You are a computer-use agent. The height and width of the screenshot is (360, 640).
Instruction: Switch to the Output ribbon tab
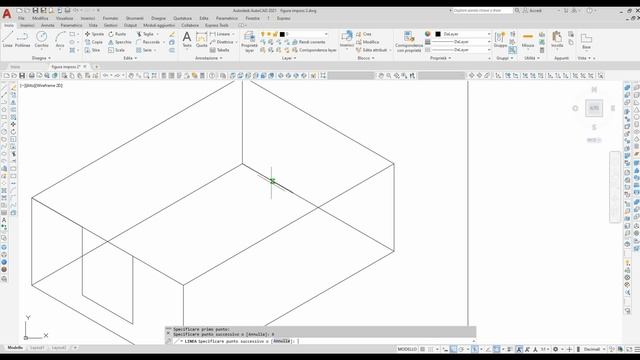[x=130, y=25]
